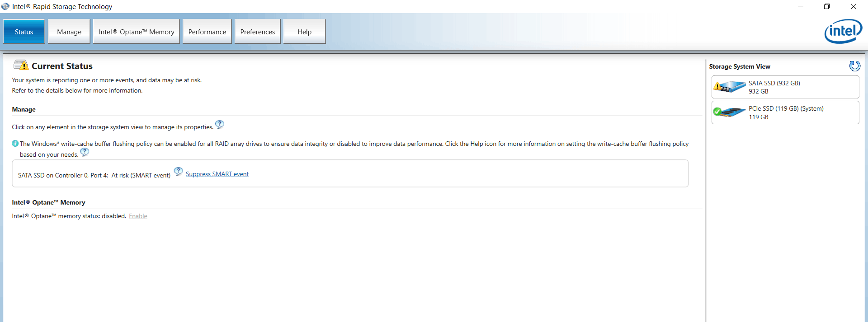
Task: Click the Suppress SMART event link
Action: coord(217,174)
